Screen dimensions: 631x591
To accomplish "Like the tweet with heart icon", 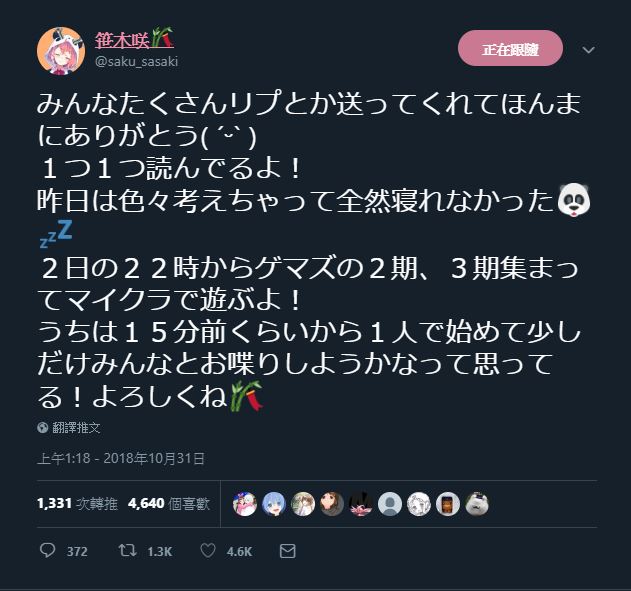I will pyautogui.click(x=208, y=550).
